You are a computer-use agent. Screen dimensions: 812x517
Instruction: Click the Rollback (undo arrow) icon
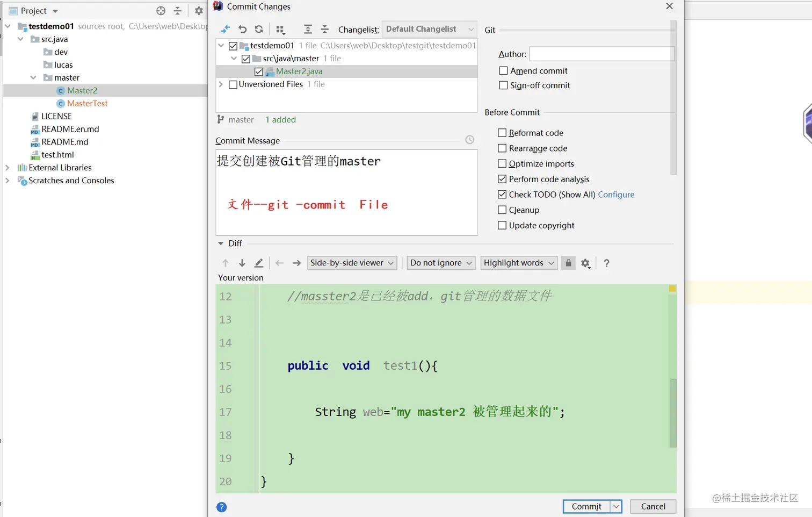(243, 29)
